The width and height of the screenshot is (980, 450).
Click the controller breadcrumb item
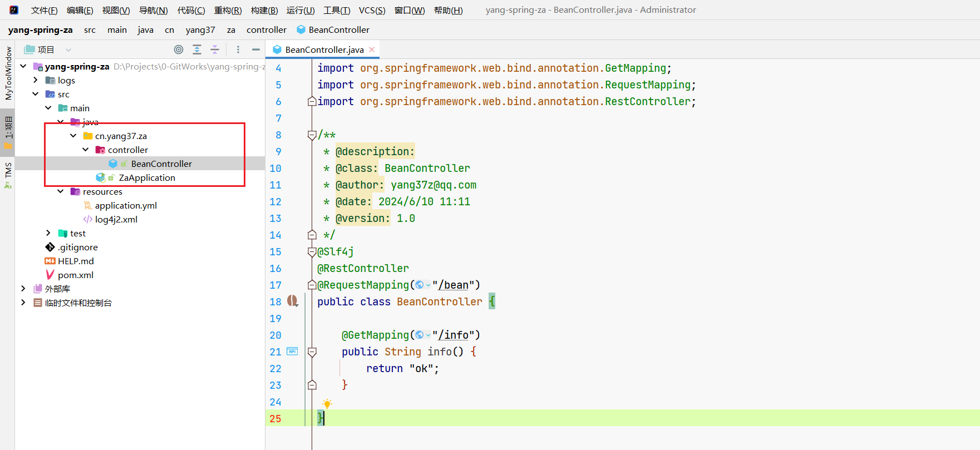pos(267,29)
